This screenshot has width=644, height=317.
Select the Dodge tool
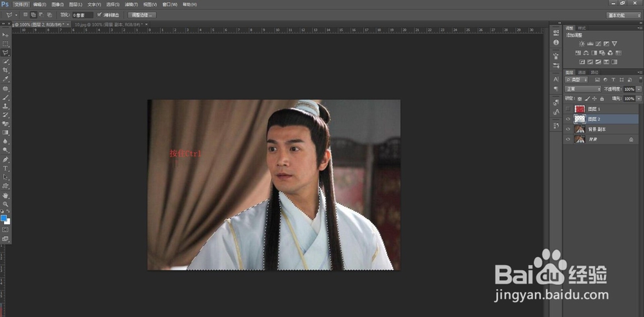point(5,151)
